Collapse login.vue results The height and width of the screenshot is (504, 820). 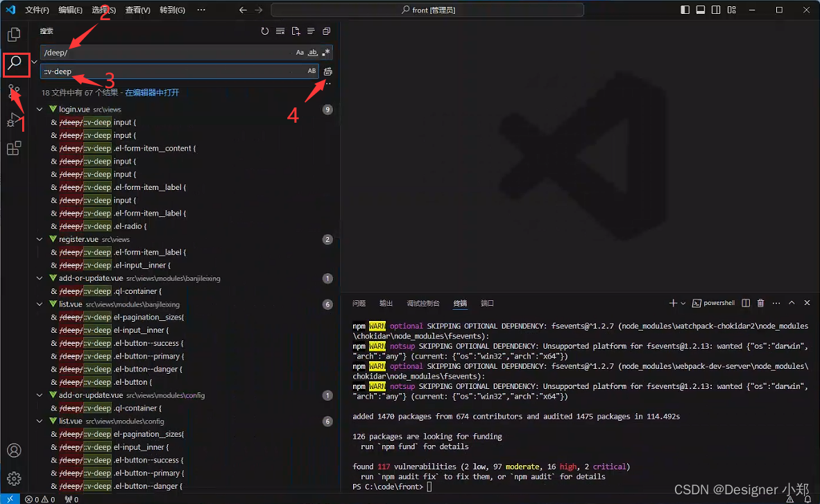(40, 110)
